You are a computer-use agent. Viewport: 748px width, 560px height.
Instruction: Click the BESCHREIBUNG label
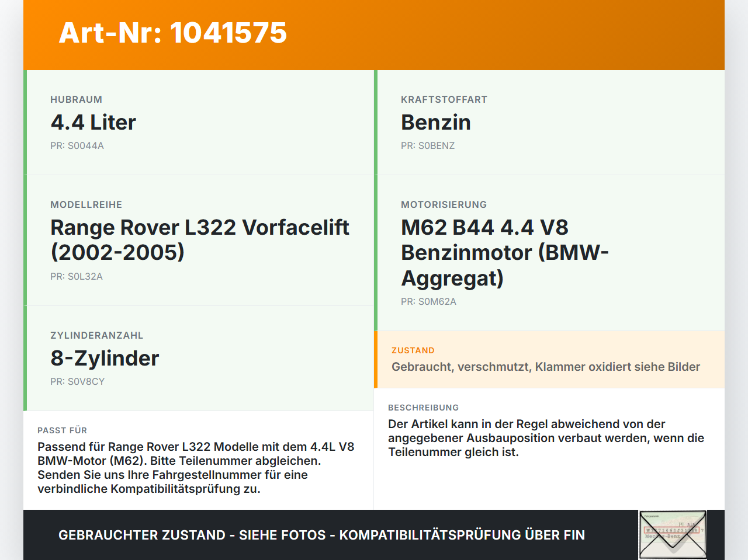point(424,408)
